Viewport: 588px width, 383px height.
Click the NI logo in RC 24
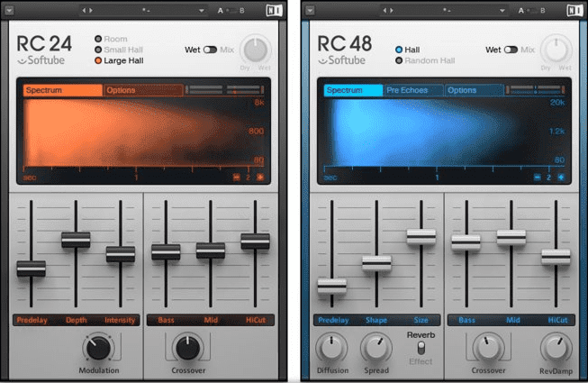click(274, 11)
